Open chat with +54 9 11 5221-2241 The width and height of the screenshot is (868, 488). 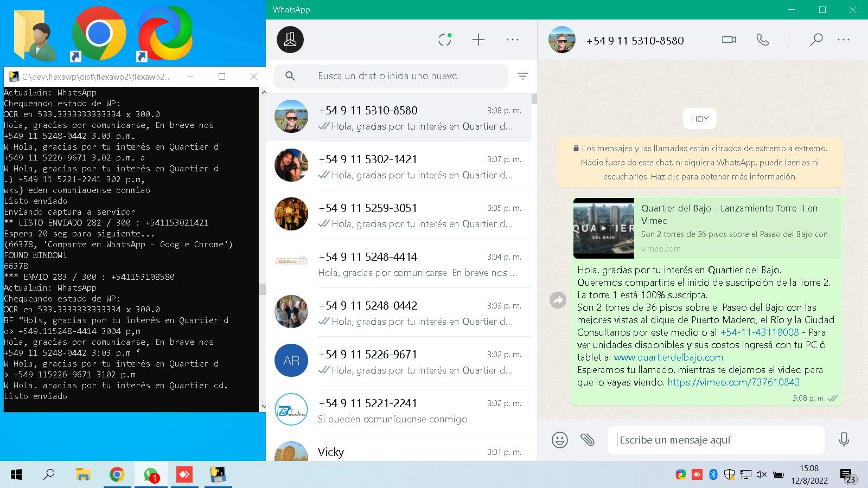click(399, 410)
